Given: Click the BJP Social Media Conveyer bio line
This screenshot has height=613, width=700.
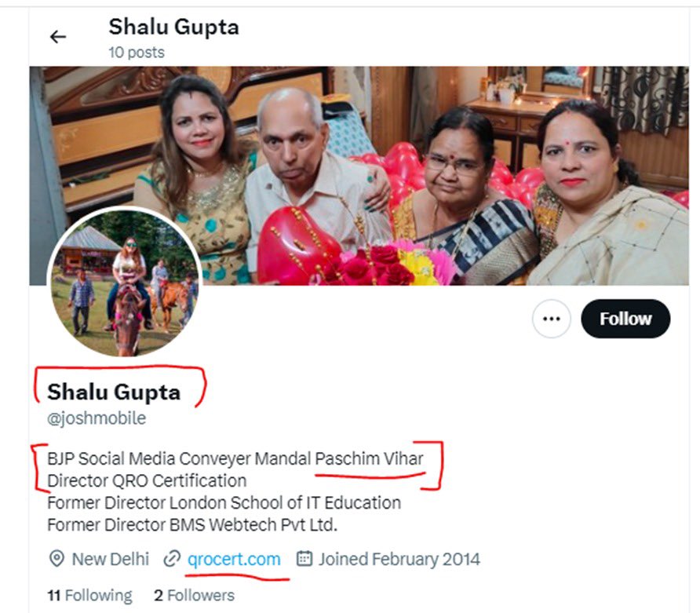Looking at the screenshot, I should pyautogui.click(x=235, y=459).
